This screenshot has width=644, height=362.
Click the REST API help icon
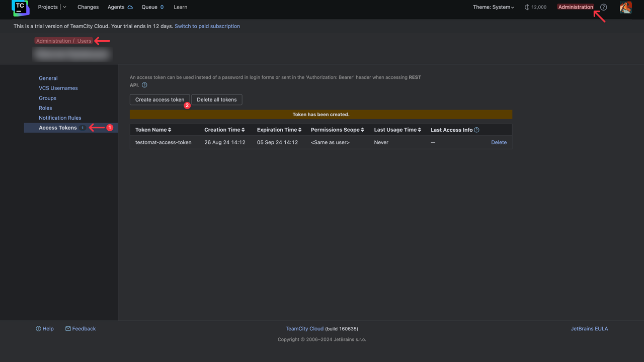coord(144,85)
